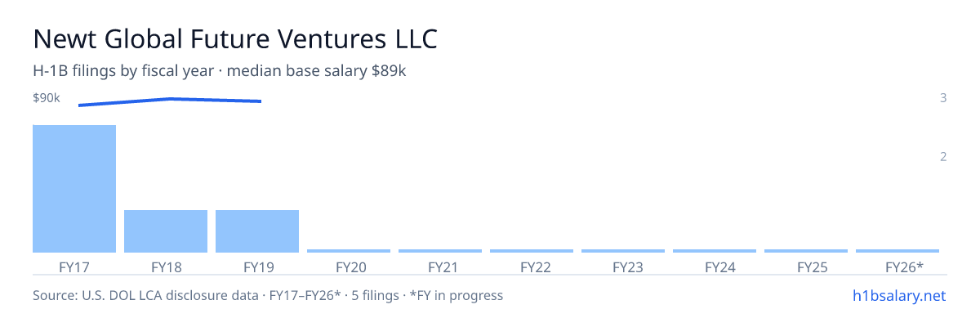Click the FY19 filings bar
Image resolution: width=980 pixels, height=327 pixels.
[257, 231]
